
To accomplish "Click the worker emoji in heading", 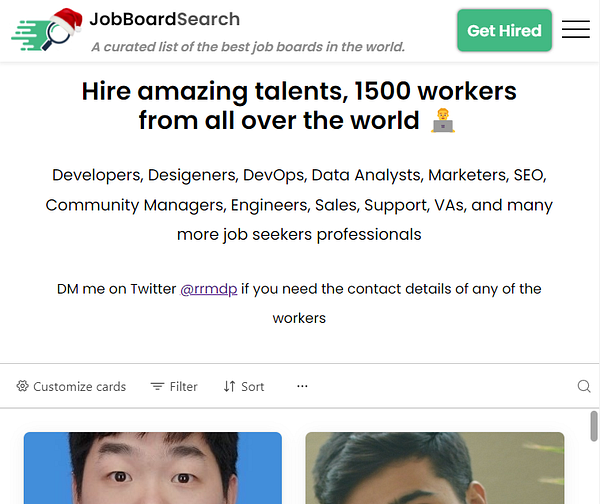I will (443, 121).
